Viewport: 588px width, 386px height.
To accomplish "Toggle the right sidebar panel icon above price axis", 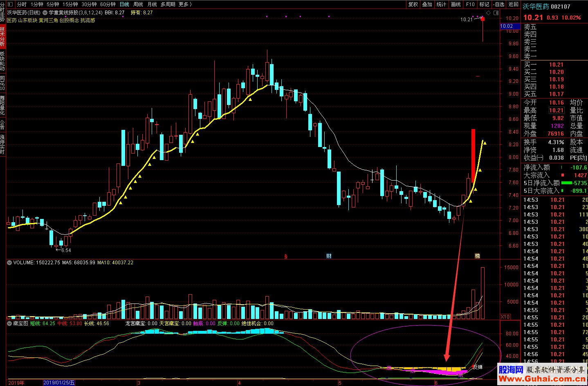I will tap(496, 13).
